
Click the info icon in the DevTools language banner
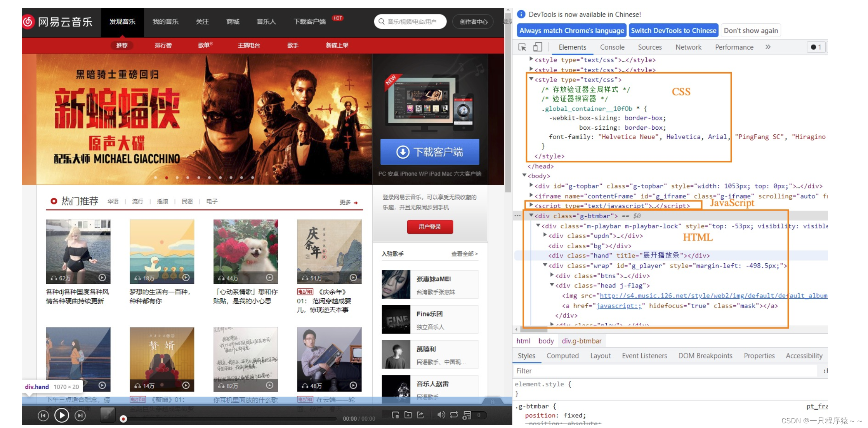521,14
